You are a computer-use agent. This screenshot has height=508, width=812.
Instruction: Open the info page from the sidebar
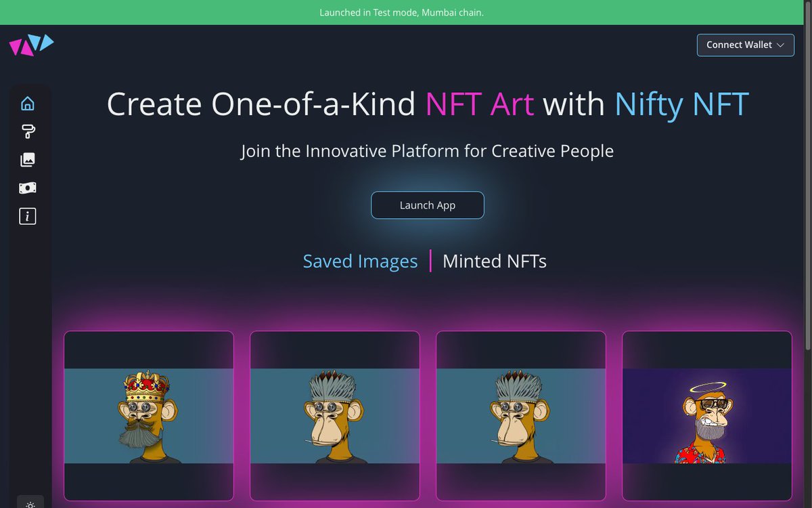pos(27,216)
